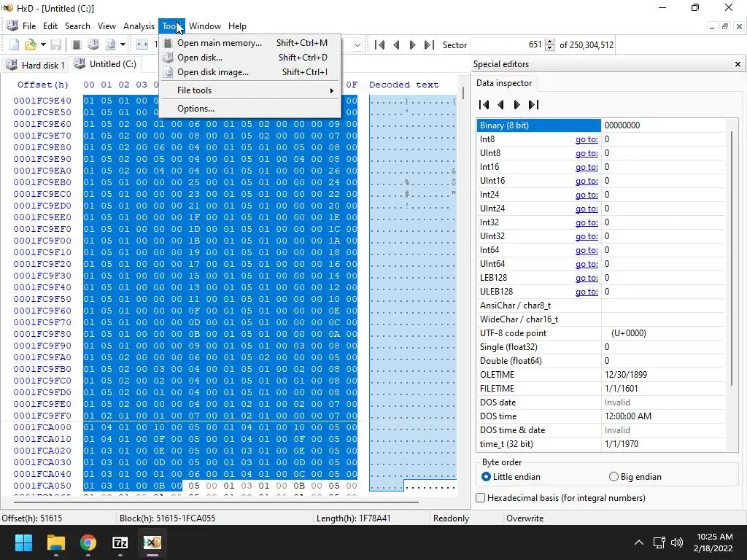The width and height of the screenshot is (747, 560).
Task: Click the hex view vertical scrollbar thumb
Action: click(x=462, y=93)
